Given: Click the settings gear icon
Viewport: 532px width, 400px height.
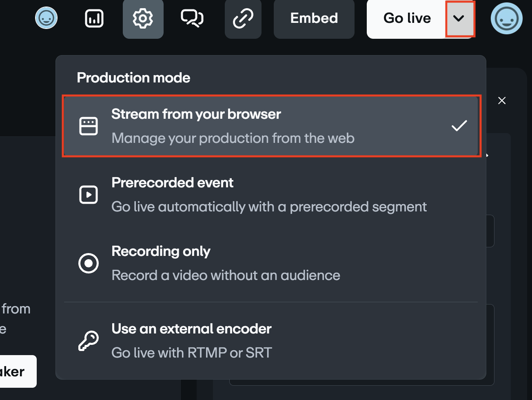Looking at the screenshot, I should click(x=143, y=18).
